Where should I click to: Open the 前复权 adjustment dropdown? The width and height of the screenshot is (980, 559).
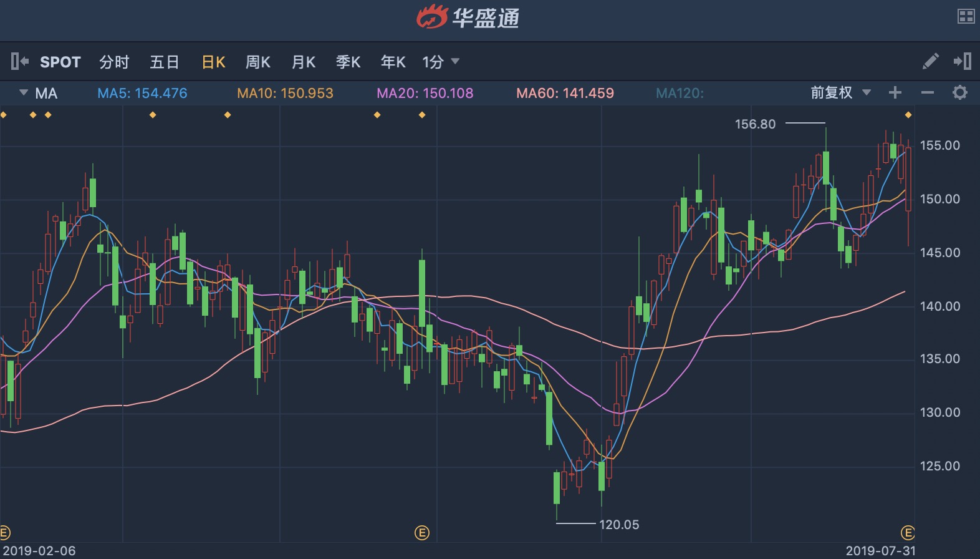point(840,93)
